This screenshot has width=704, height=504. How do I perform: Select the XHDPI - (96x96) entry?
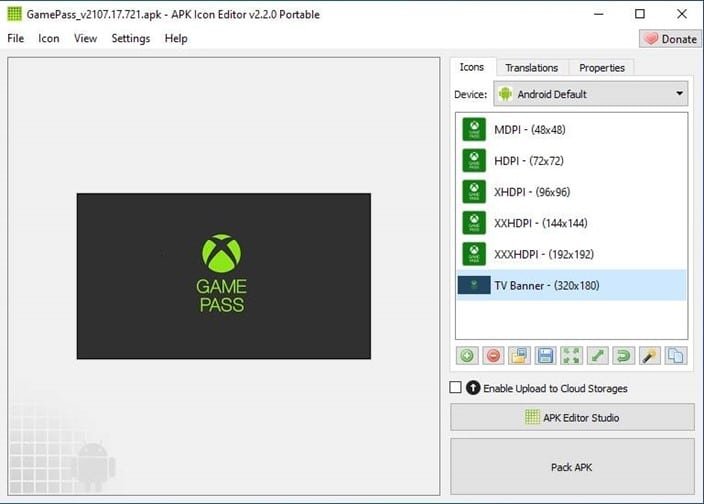pyautogui.click(x=572, y=192)
